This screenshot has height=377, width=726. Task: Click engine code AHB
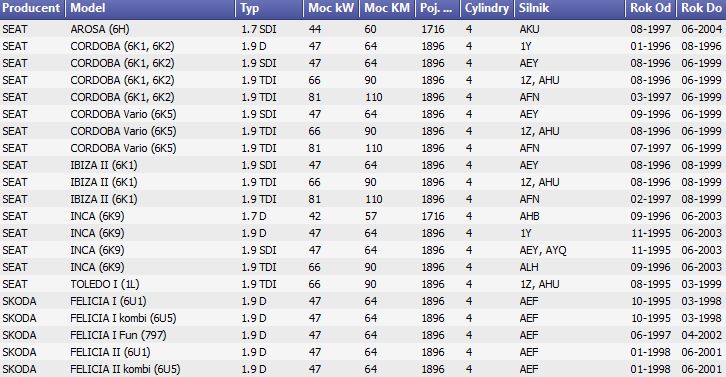(529, 216)
